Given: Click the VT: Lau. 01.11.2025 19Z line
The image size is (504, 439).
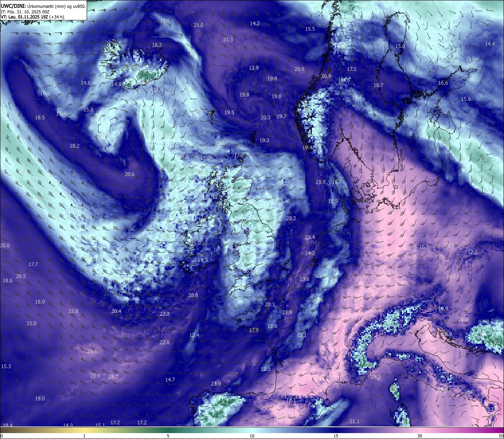Looking at the screenshot, I should [x=32, y=17].
